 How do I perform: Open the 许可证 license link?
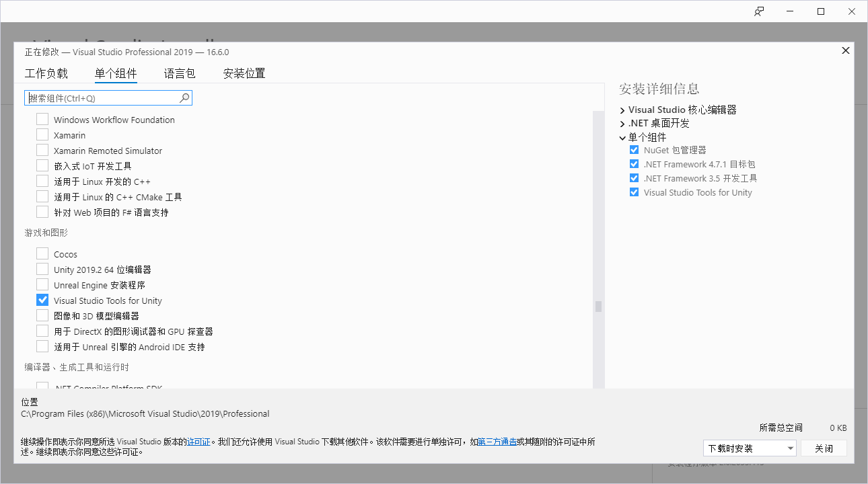(198, 442)
